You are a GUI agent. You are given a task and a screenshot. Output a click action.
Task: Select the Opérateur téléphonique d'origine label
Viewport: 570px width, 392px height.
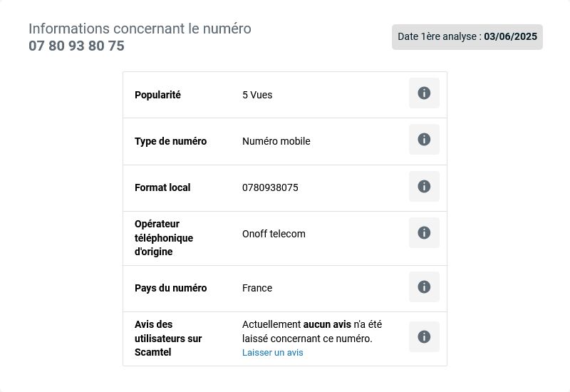tap(164, 238)
